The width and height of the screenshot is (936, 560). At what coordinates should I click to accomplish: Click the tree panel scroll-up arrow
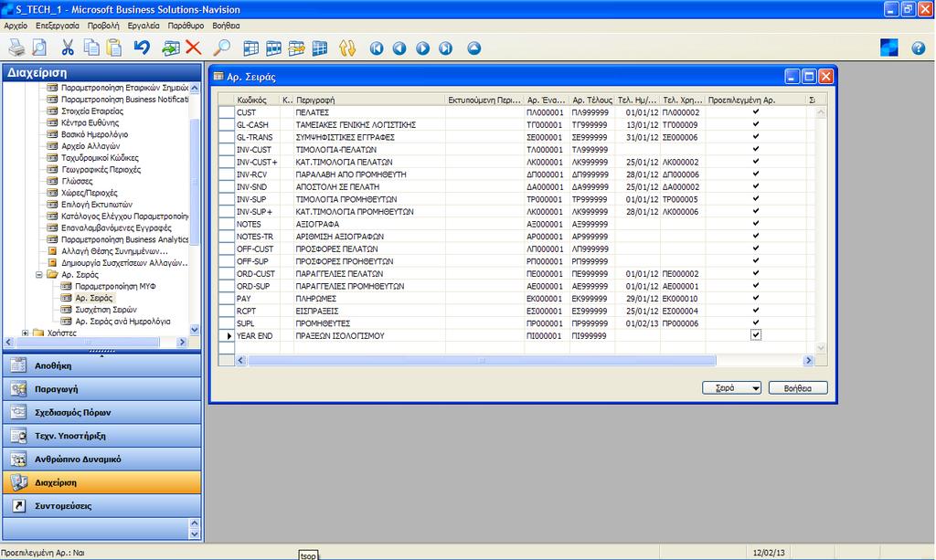(195, 88)
